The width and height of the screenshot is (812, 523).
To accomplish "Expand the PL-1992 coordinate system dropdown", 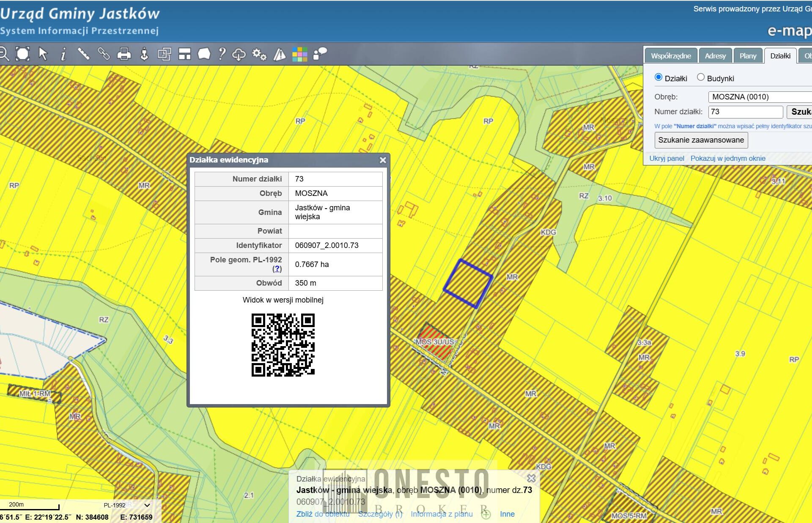I will 147,505.
